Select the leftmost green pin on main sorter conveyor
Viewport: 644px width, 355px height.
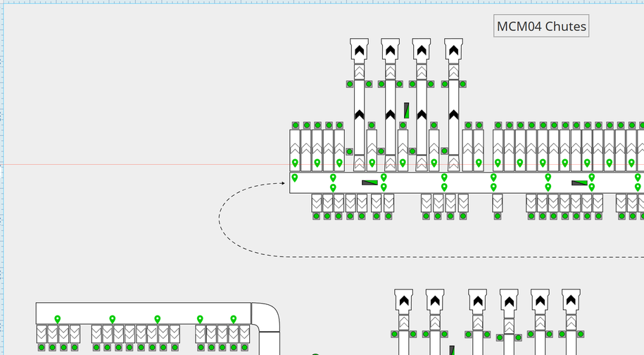295,178
